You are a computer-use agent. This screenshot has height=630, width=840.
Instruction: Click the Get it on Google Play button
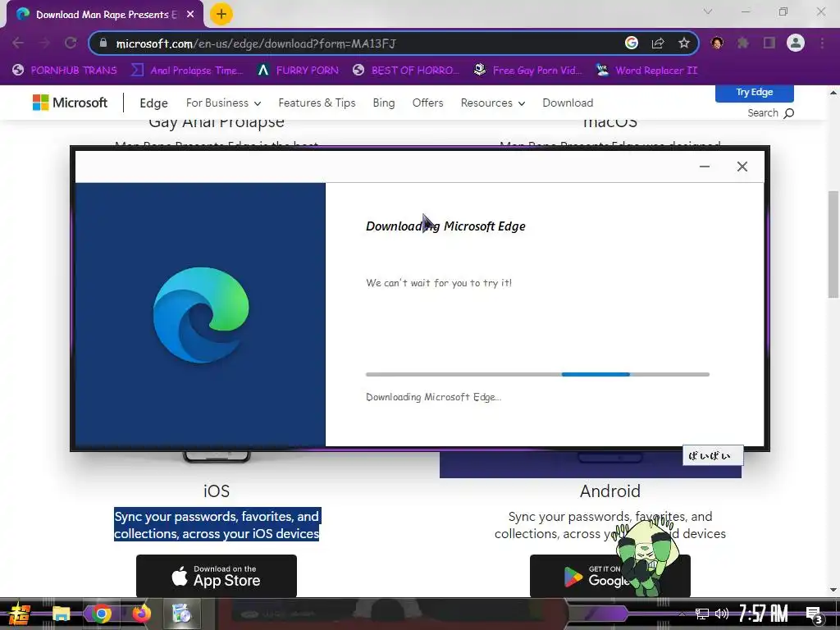coord(609,576)
